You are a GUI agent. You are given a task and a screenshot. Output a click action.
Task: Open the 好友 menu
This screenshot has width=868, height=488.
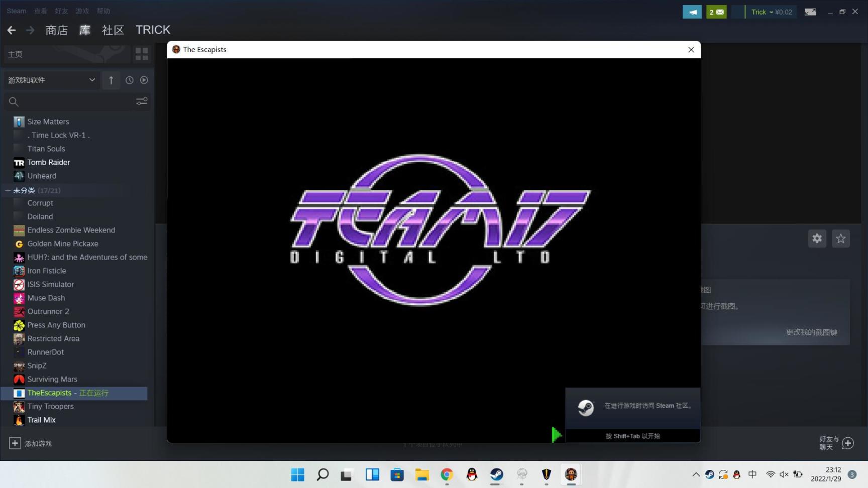coord(61,11)
